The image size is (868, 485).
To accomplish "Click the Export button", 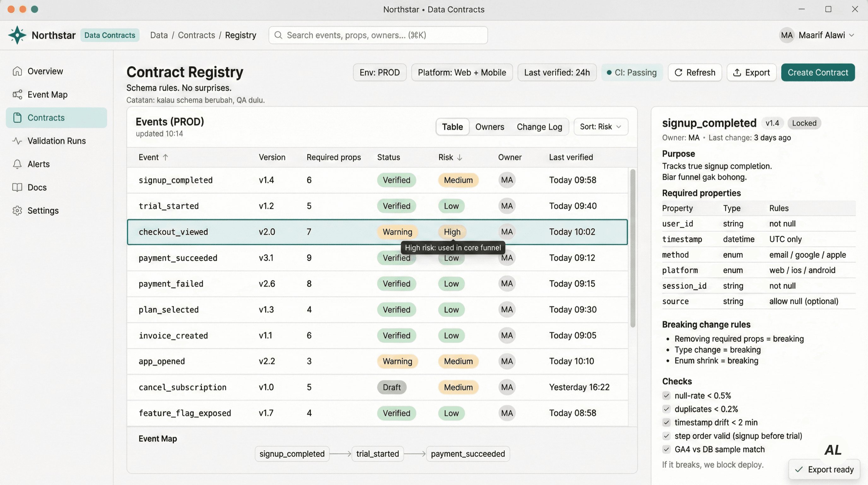I will click(751, 73).
